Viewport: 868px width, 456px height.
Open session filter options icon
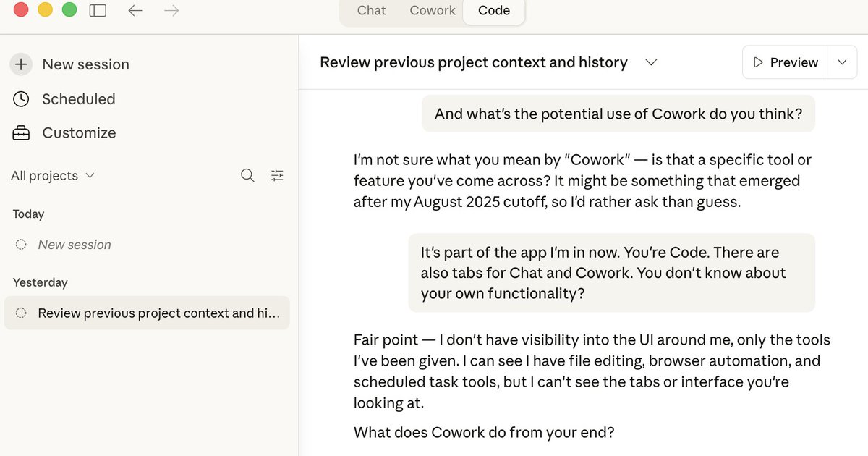[x=277, y=175]
